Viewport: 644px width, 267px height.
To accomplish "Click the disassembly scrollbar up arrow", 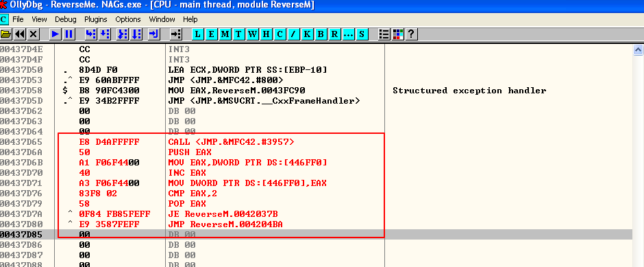I will (x=638, y=50).
